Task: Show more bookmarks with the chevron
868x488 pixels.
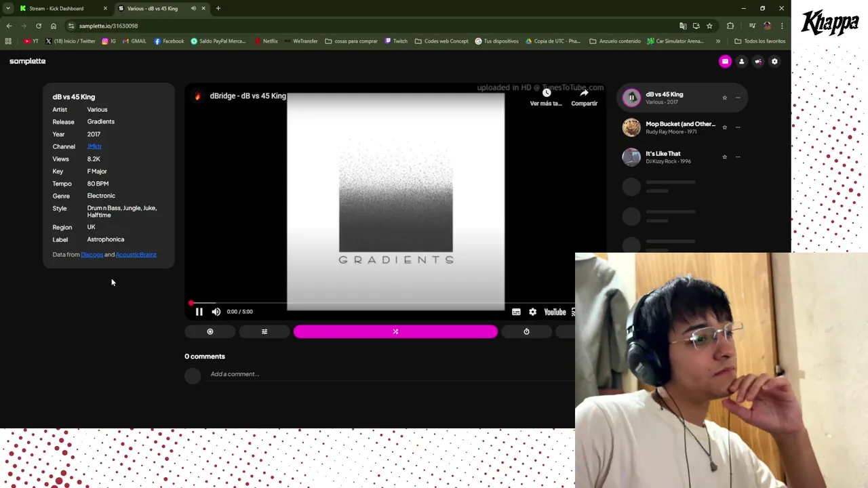Action: [718, 41]
